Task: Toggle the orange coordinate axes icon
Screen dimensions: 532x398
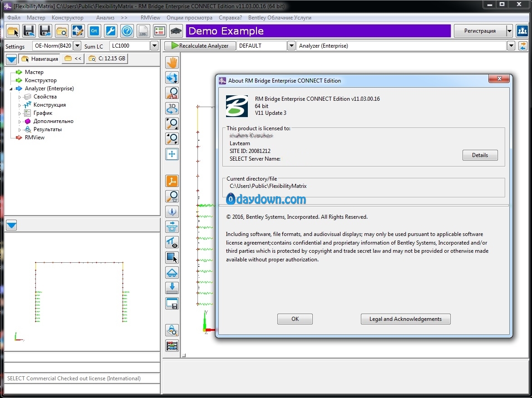Action: tap(172, 181)
